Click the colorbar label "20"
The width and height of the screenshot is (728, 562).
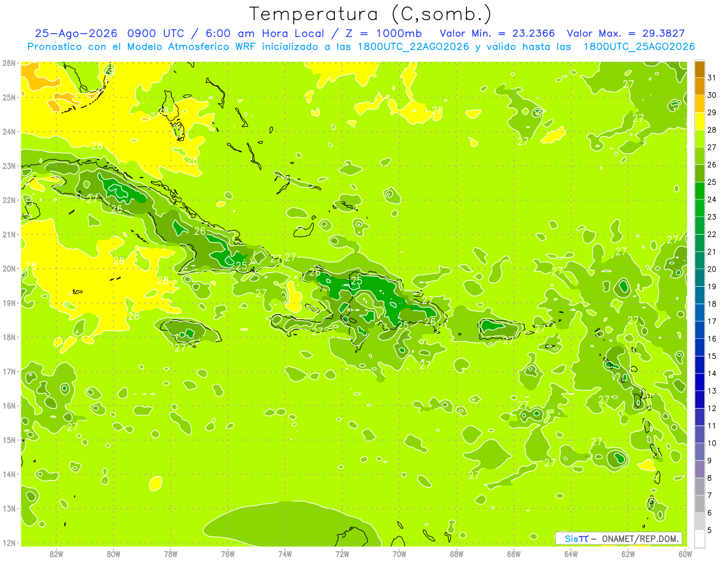tap(712, 269)
